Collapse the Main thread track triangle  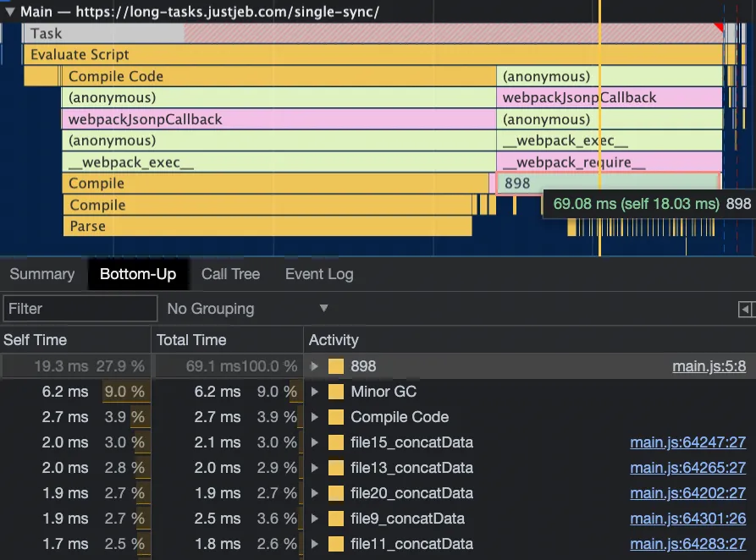(9, 12)
